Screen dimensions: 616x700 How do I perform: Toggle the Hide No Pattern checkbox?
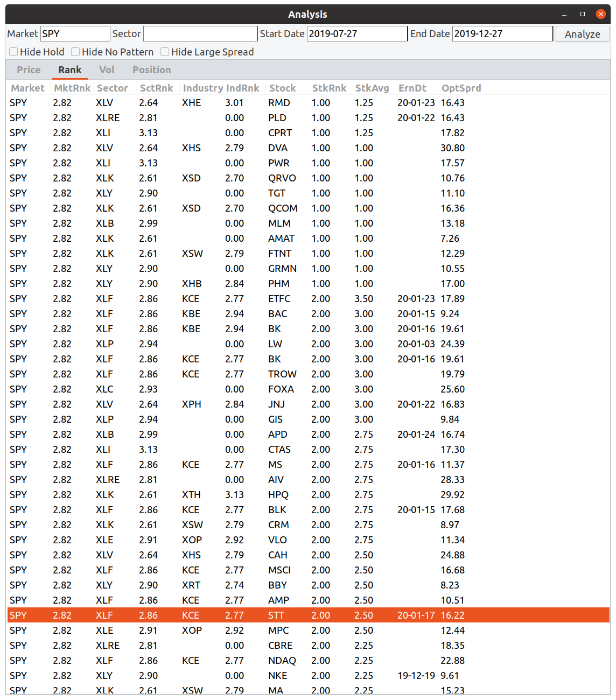[76, 52]
